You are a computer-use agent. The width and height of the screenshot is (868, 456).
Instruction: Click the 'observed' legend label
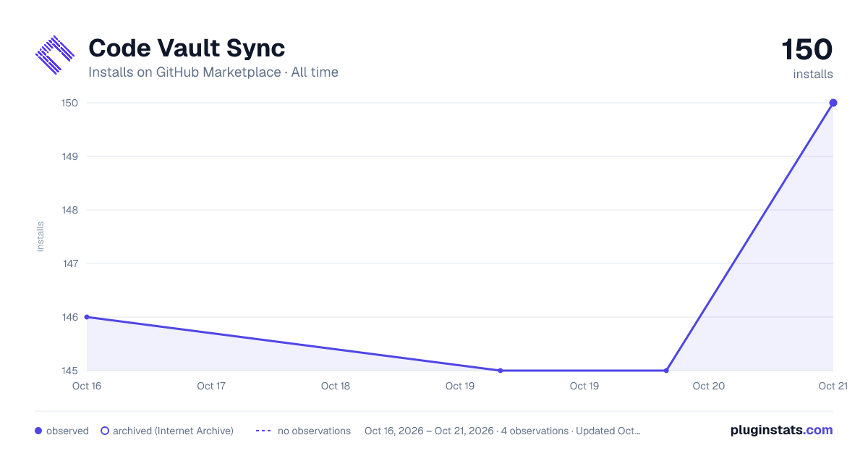click(67, 431)
